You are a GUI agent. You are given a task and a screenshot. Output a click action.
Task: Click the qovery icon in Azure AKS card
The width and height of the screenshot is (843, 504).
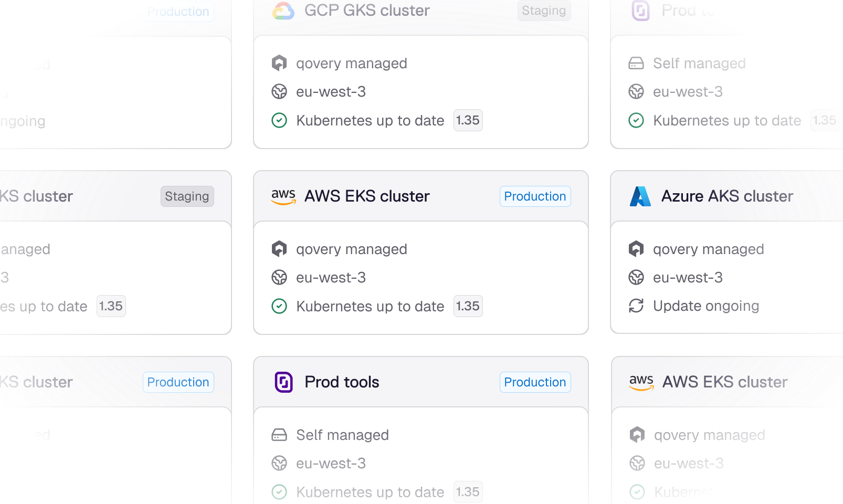point(636,249)
